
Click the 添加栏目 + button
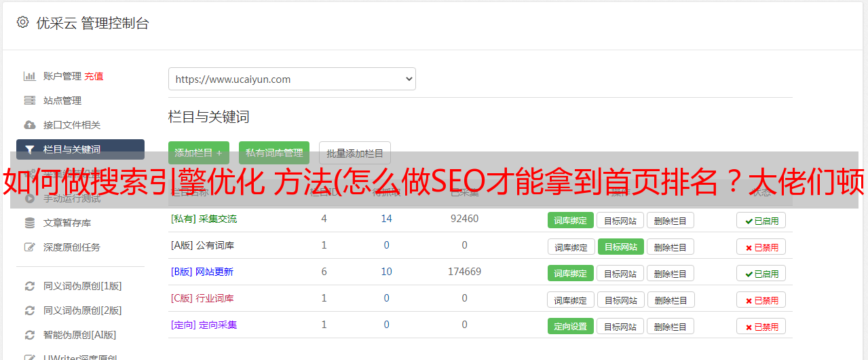pos(199,153)
